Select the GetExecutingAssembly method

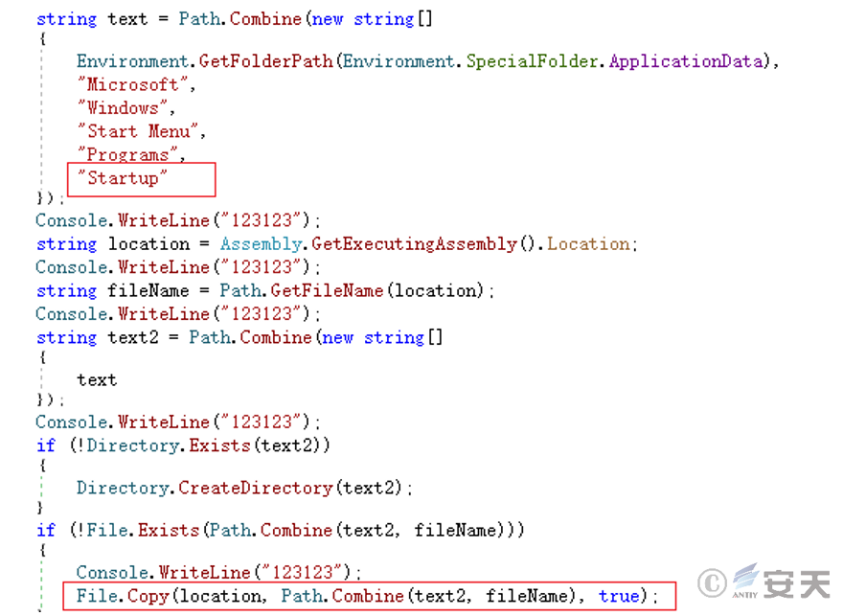point(414,244)
